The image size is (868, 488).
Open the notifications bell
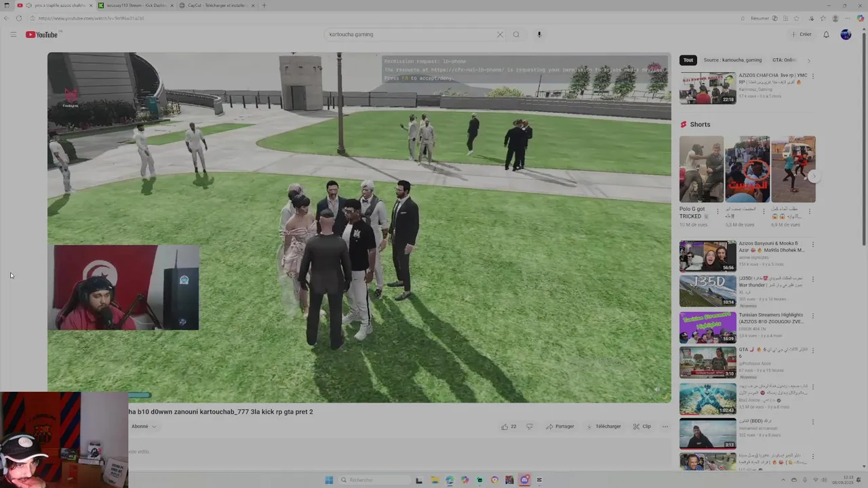click(826, 35)
